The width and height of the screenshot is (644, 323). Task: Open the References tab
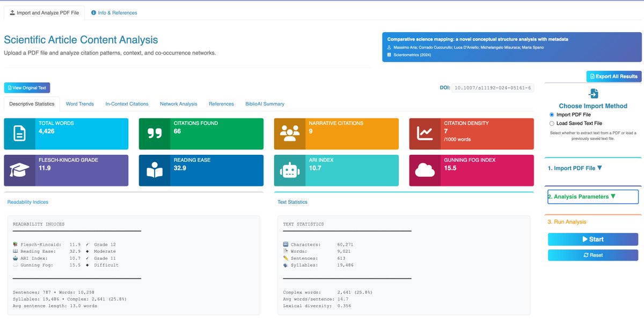coord(221,104)
